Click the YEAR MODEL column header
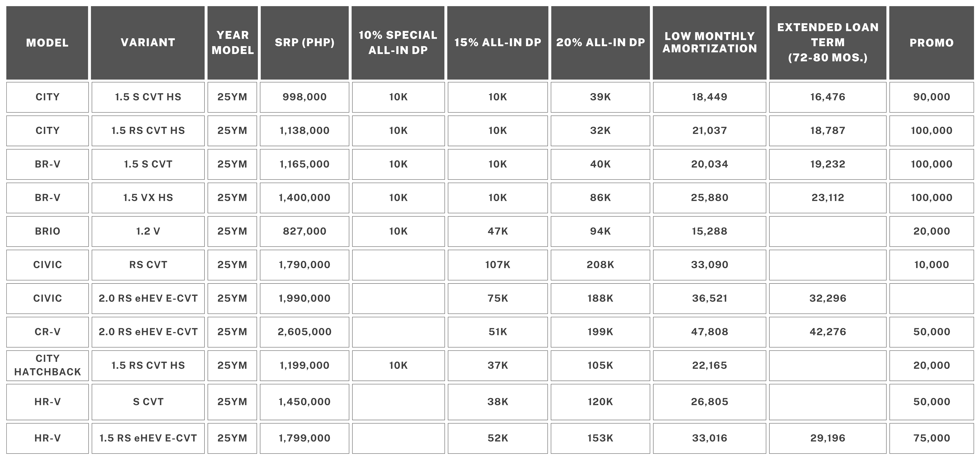The image size is (980, 459). [232, 43]
